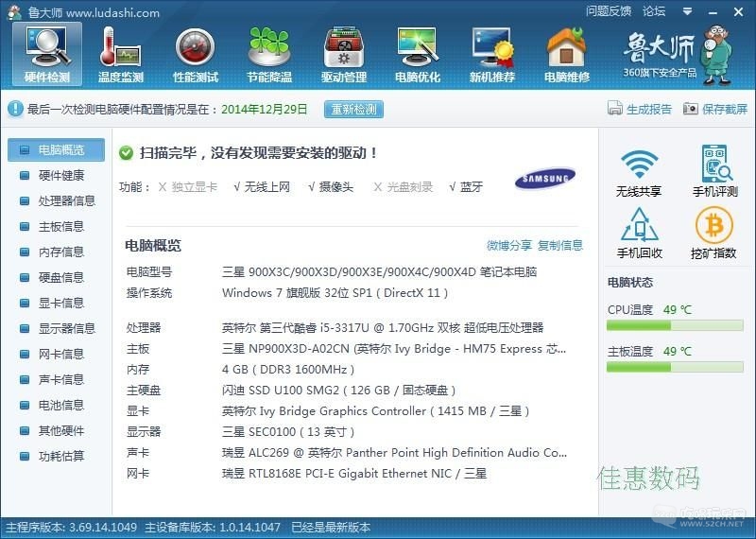The height and width of the screenshot is (539, 756).
Task: Open 论坛 forum link
Action: click(x=654, y=11)
